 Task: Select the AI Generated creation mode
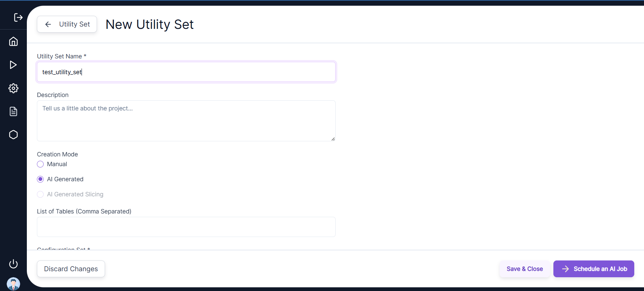click(40, 179)
